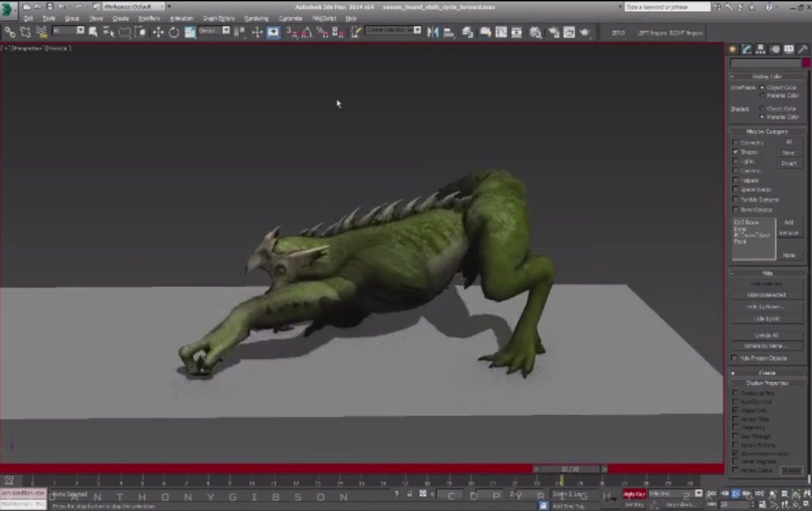Open the Workspace: Default dropdown
Screen dimensions: 812x511
(133, 6)
